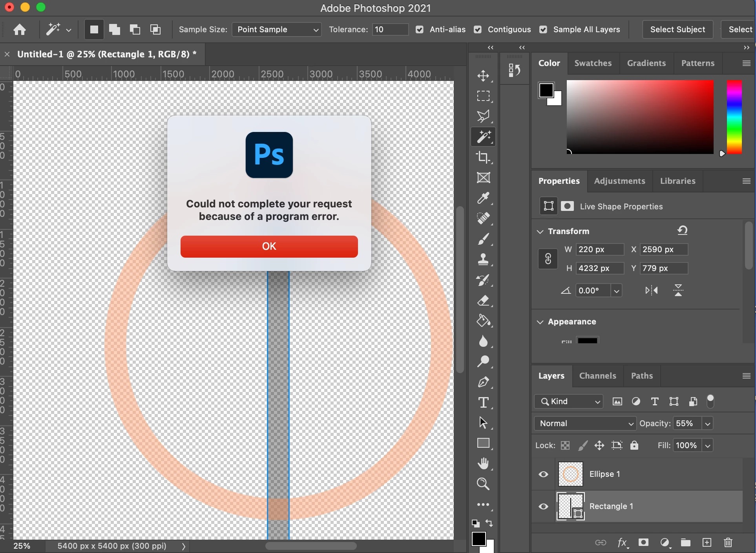Select the Eyedropper tool
Image resolution: width=756 pixels, height=553 pixels.
(x=483, y=198)
